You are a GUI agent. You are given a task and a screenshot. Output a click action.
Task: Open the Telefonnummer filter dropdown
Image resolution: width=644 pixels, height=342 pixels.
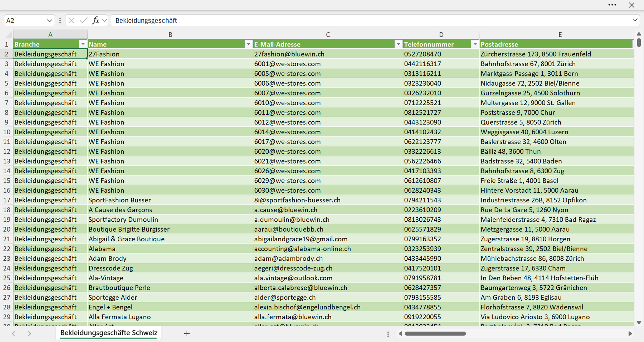coord(475,44)
